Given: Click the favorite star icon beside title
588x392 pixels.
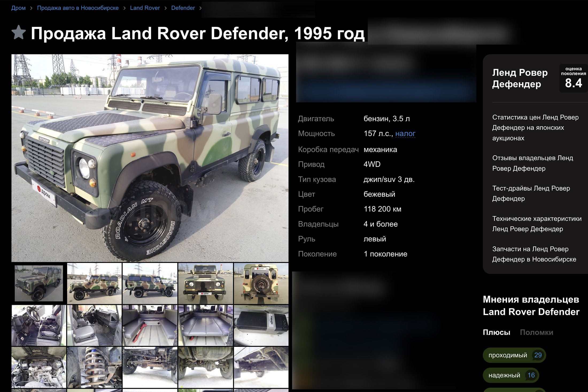Looking at the screenshot, I should pyautogui.click(x=19, y=33).
